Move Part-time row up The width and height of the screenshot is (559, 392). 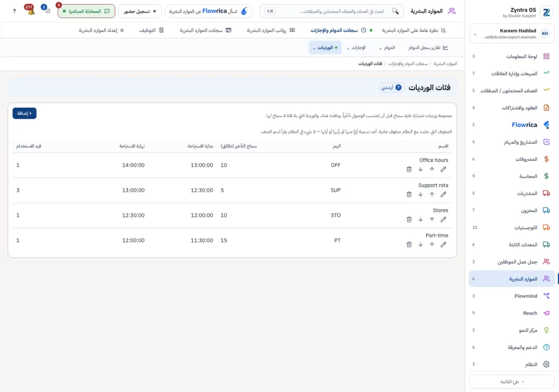point(431,245)
